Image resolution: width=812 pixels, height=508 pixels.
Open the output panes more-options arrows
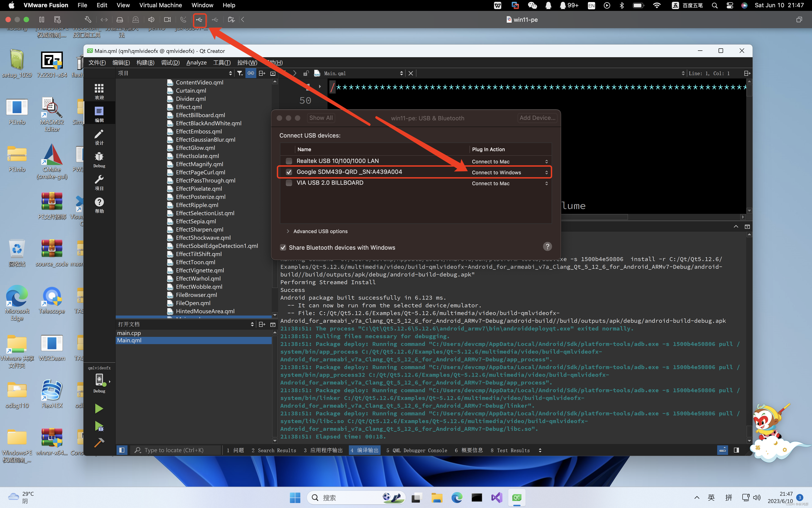click(540, 450)
